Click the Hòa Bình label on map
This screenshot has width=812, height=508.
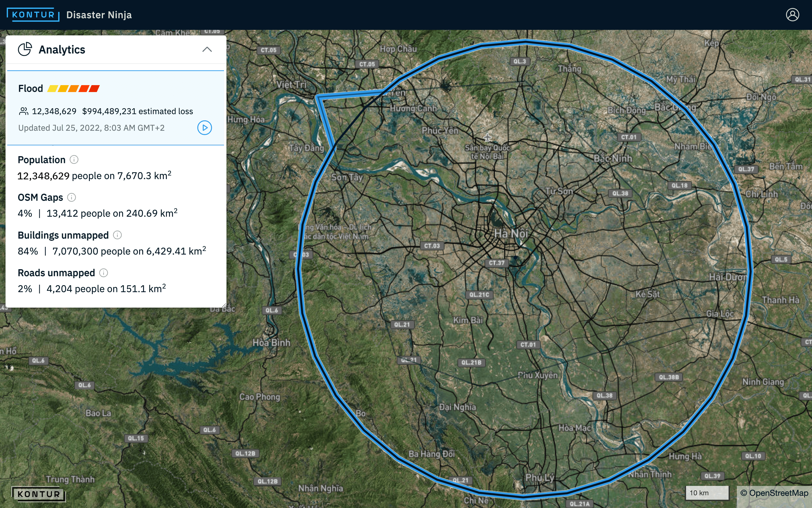pyautogui.click(x=271, y=343)
